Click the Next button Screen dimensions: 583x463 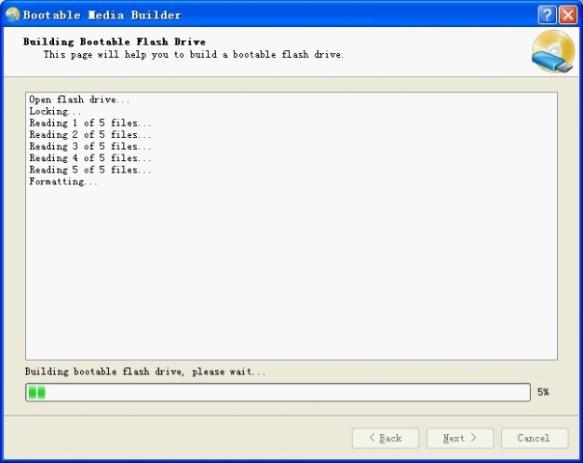click(x=460, y=438)
